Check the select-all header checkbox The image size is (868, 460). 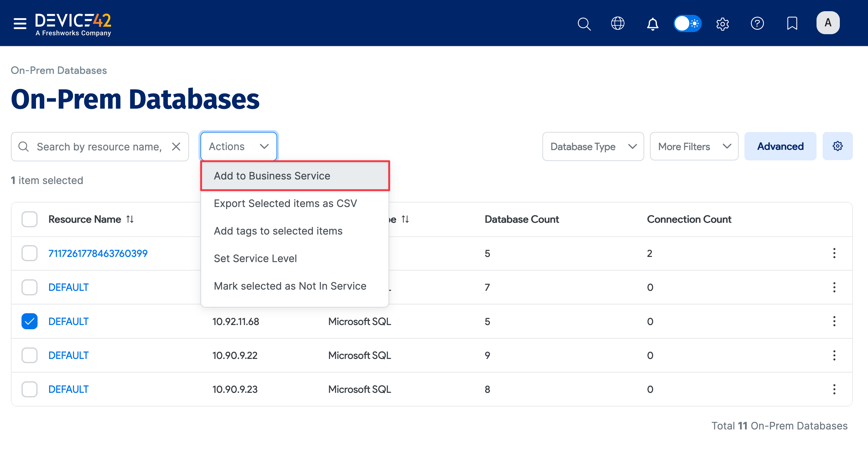[30, 219]
